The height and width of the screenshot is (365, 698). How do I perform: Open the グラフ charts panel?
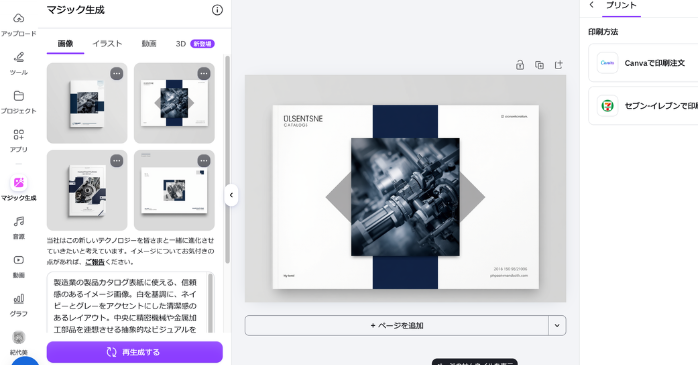tap(18, 304)
